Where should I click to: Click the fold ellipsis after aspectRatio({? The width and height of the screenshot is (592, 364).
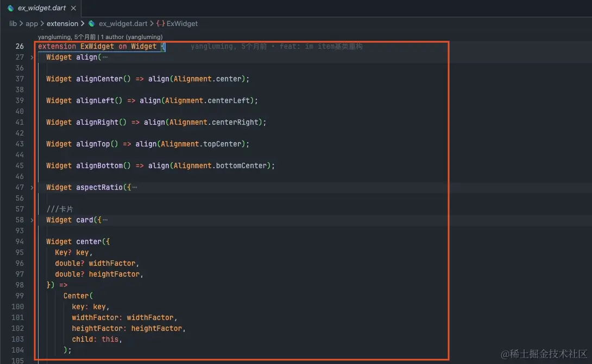coord(135,188)
